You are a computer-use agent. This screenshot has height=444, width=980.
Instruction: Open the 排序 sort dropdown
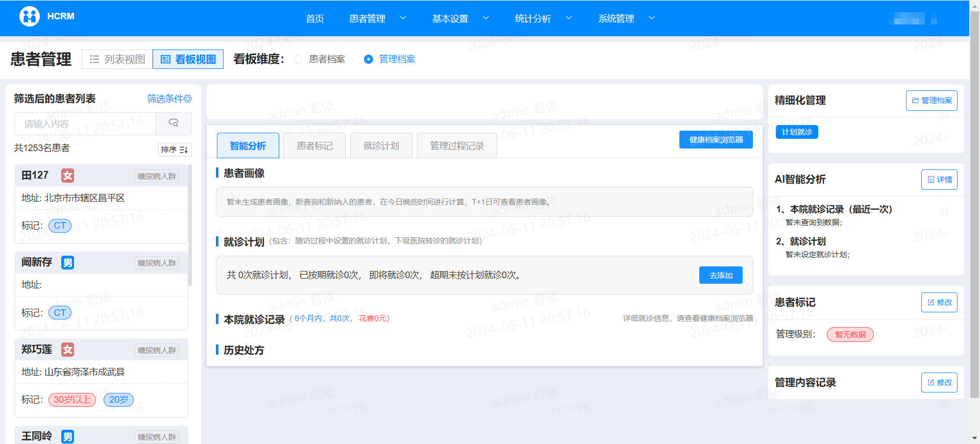click(175, 150)
